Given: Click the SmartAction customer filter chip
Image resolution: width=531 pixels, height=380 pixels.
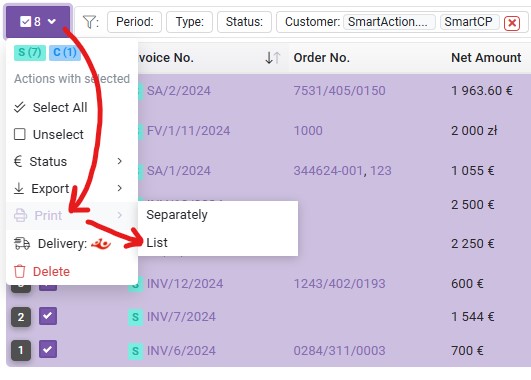Looking at the screenshot, I should (389, 22).
